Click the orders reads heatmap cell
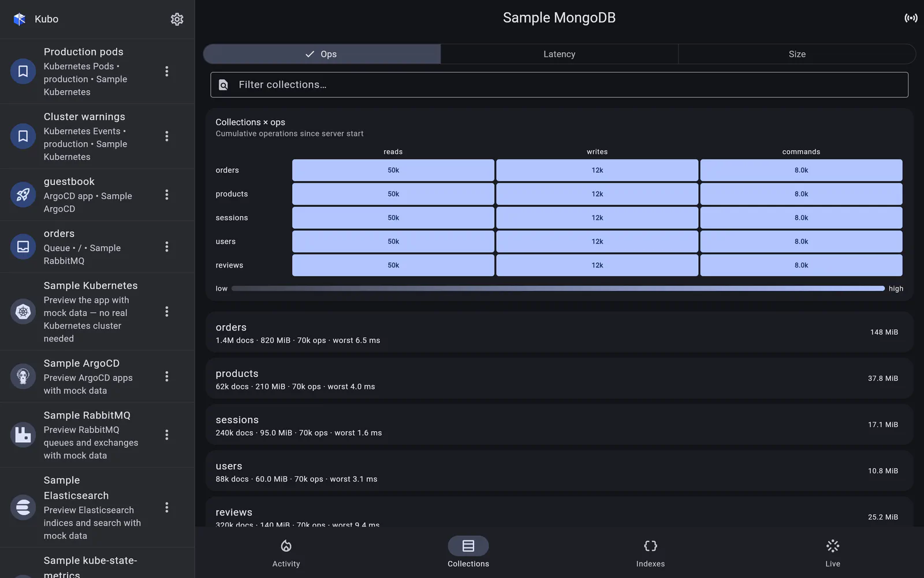 point(393,171)
